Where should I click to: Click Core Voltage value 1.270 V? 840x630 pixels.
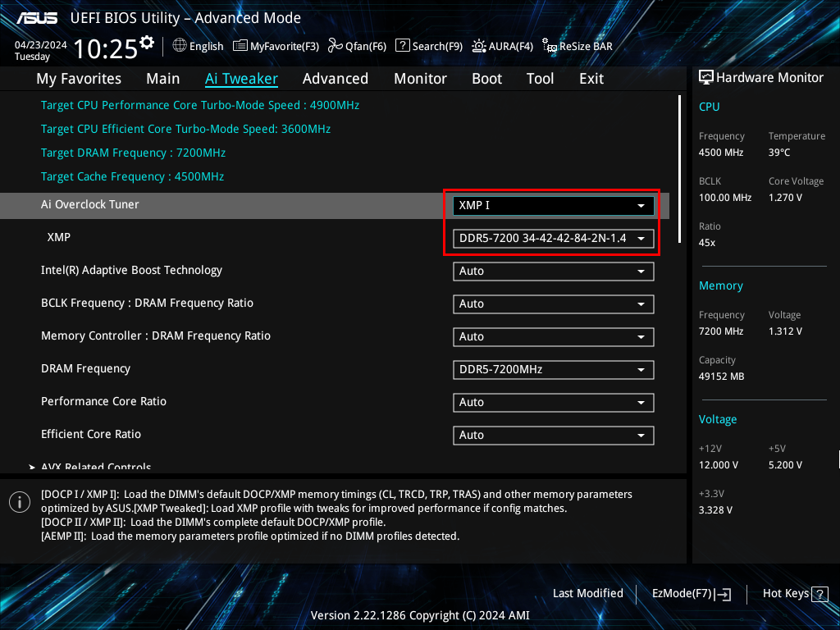tap(785, 198)
